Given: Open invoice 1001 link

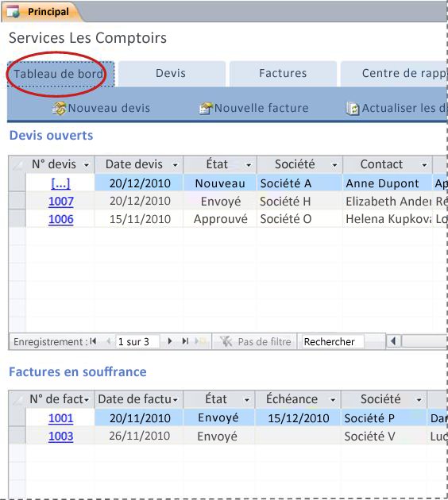Looking at the screenshot, I should point(60,418).
